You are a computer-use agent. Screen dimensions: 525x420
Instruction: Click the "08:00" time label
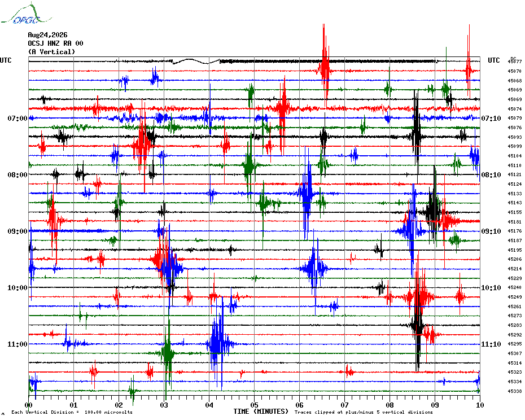[x=17, y=175]
